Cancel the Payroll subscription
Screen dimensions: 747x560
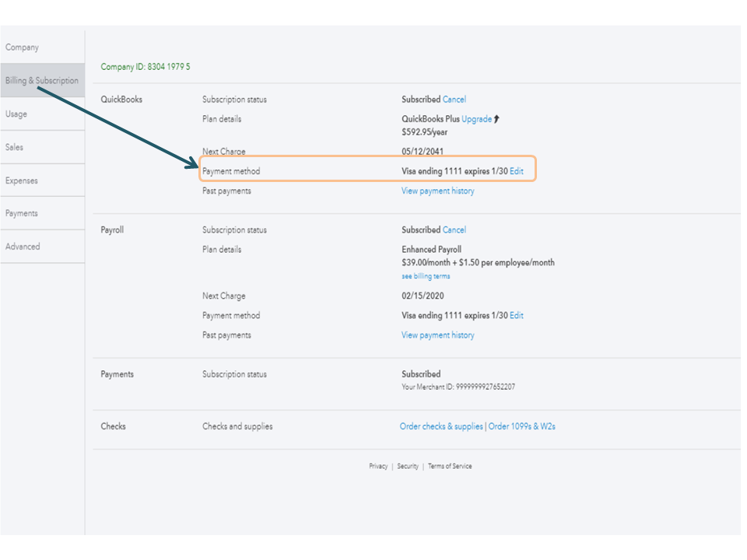pyautogui.click(x=454, y=230)
